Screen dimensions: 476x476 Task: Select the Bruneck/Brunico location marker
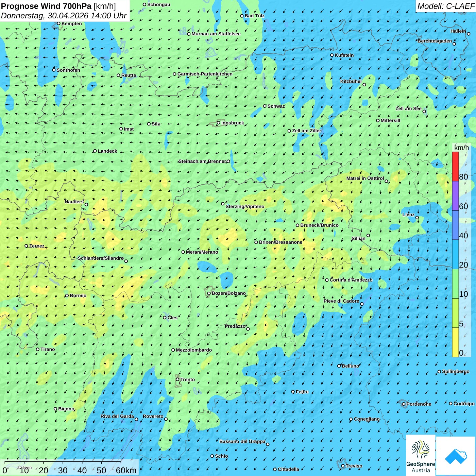(297, 225)
